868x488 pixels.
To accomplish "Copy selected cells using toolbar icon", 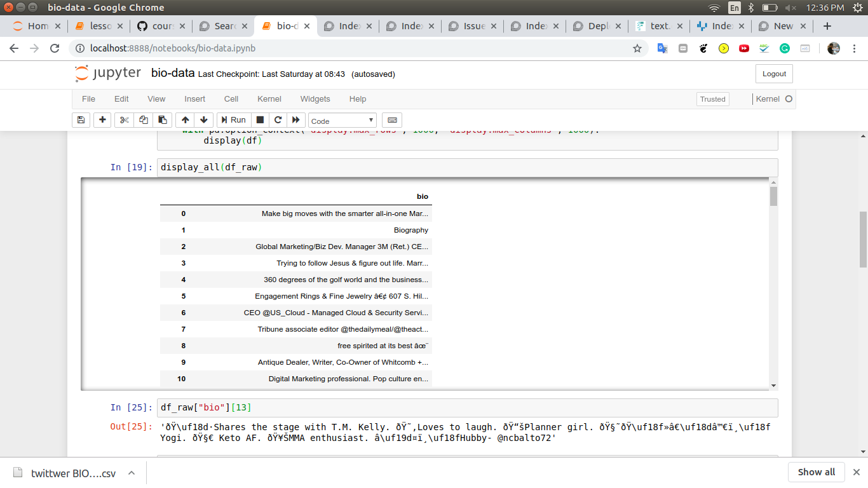I will point(144,120).
